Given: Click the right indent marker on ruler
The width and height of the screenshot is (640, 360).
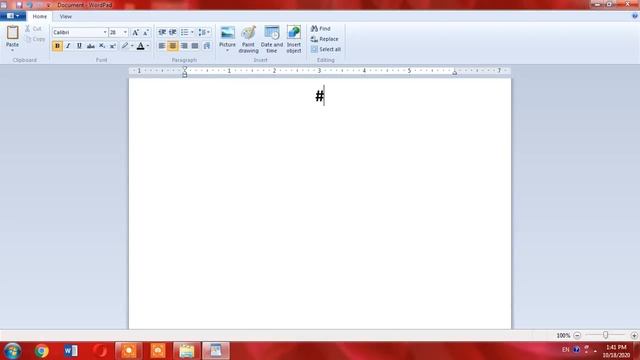Looking at the screenshot, I should [455, 72].
